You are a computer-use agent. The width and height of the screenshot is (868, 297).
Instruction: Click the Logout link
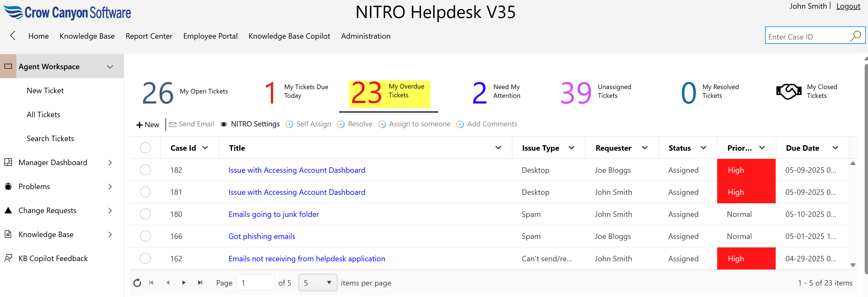[x=848, y=6]
